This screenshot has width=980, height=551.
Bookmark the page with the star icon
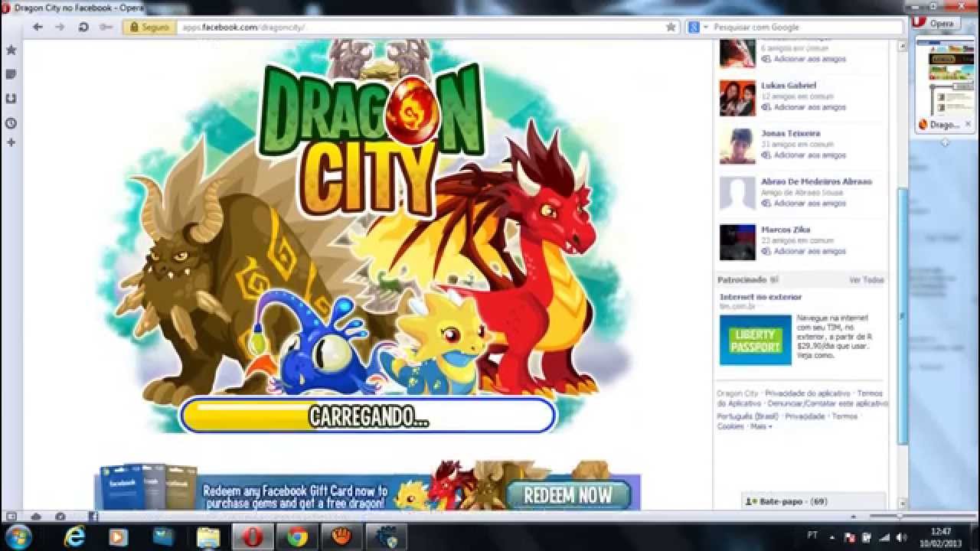[x=671, y=27]
